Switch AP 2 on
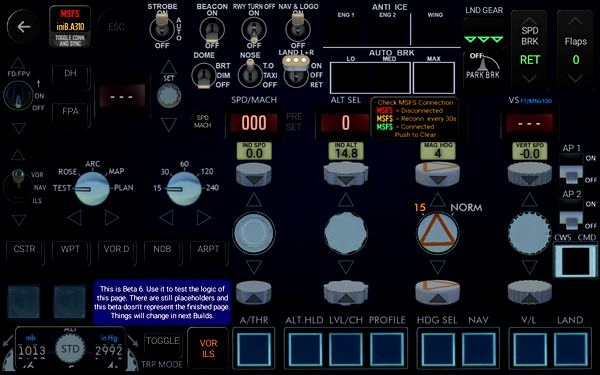This screenshot has width=600, height=375. 571,215
